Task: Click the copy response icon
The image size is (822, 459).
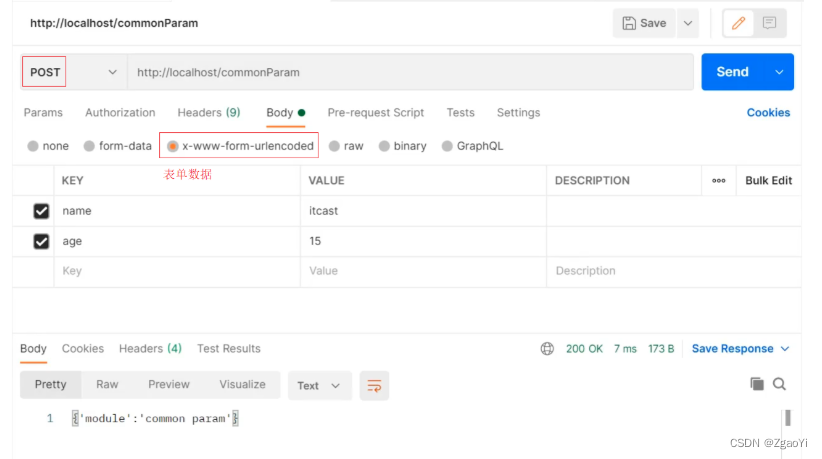Action: tap(757, 384)
